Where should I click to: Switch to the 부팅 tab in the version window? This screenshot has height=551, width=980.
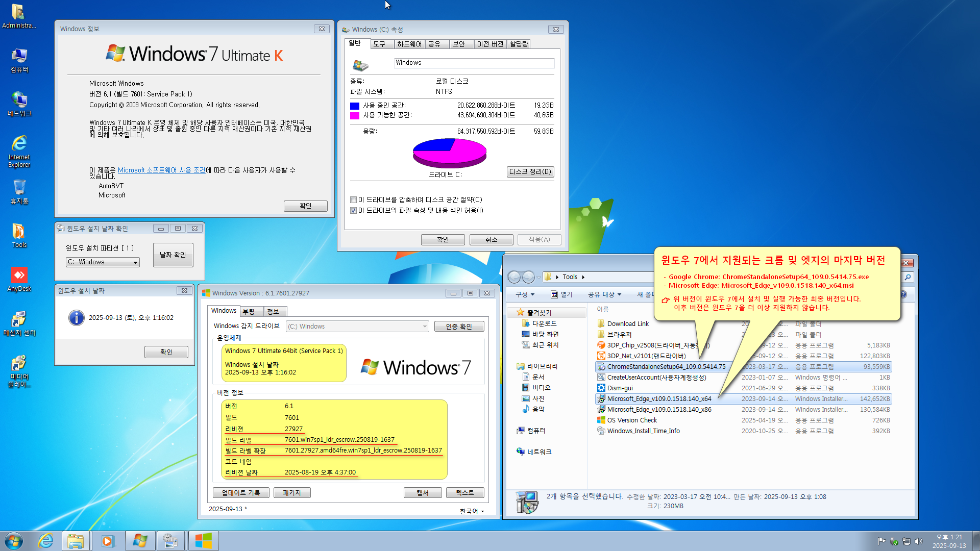(x=249, y=312)
